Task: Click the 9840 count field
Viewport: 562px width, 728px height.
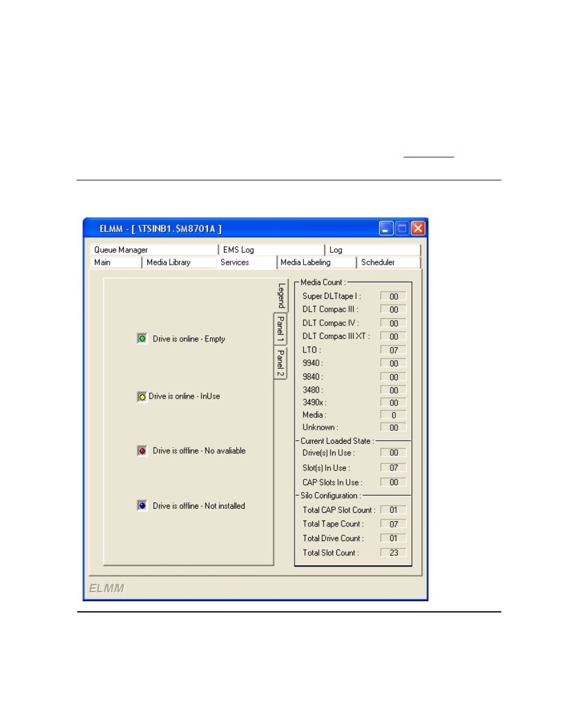Action: point(394,377)
